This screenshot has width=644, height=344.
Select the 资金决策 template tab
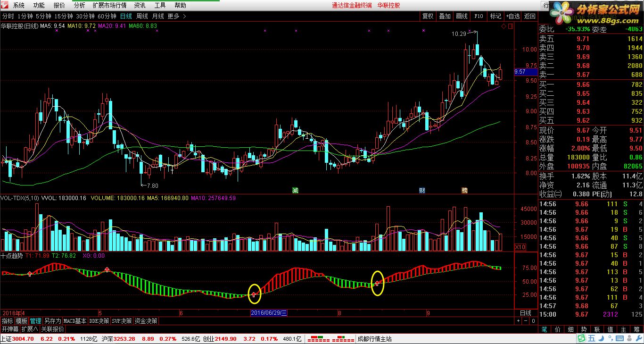(x=146, y=321)
